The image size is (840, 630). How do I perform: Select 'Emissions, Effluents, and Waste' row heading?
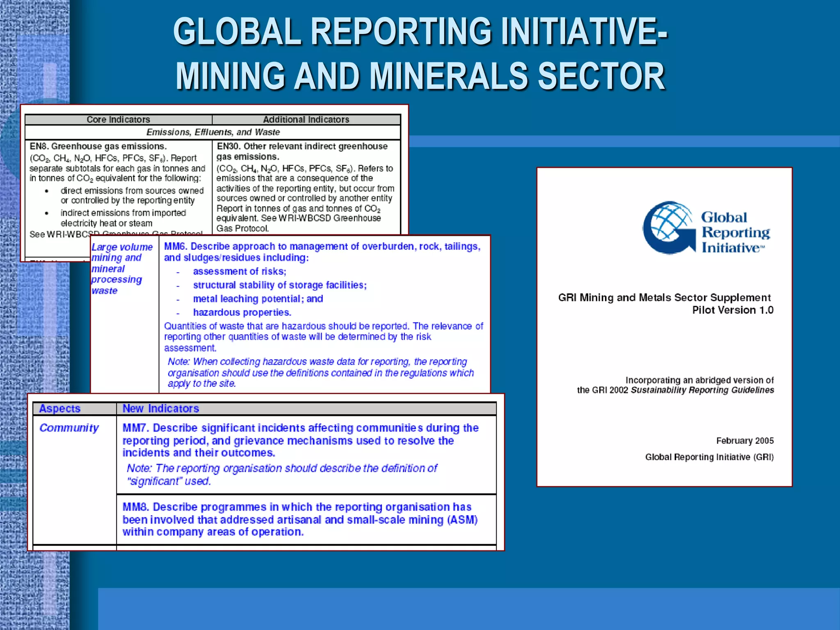coord(213,132)
